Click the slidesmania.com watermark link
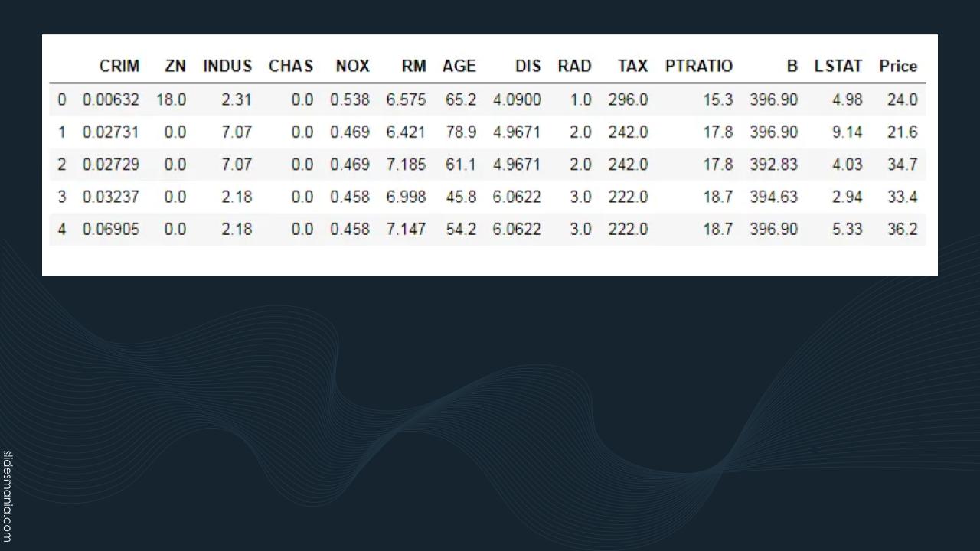Viewport: 980px width, 551px height. [x=8, y=496]
